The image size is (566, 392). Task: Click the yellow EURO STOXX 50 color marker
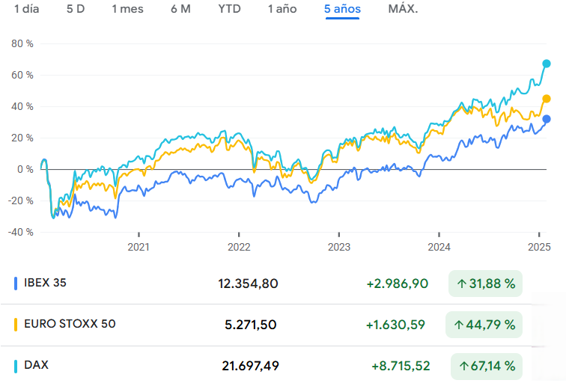16,325
